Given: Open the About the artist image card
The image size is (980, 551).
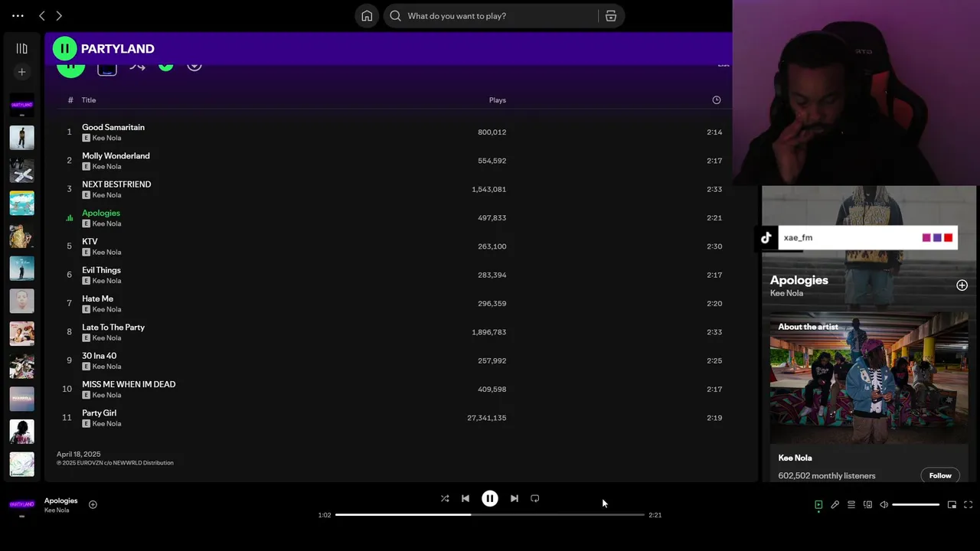Looking at the screenshot, I should coord(869,378).
